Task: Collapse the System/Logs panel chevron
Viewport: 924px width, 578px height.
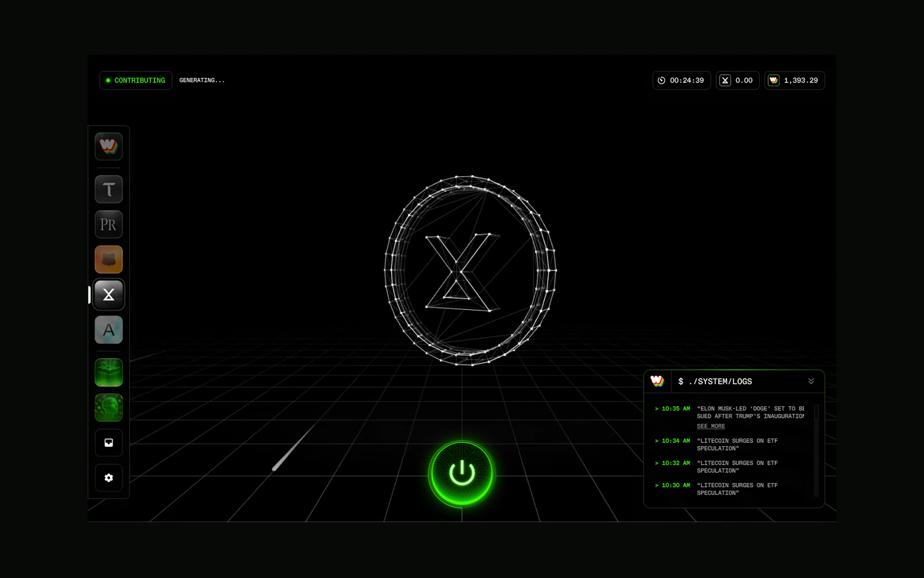Action: pyautogui.click(x=811, y=381)
